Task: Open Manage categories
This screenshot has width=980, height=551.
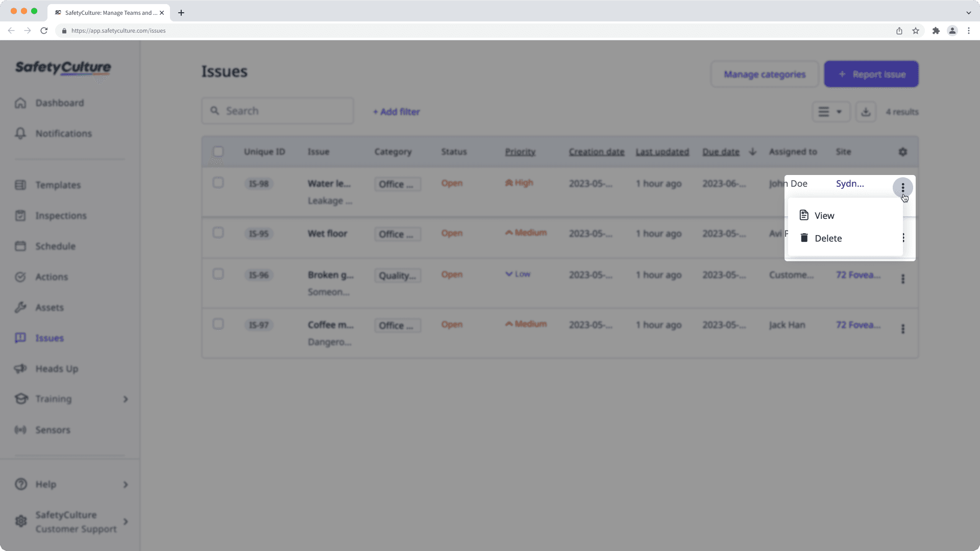Action: (764, 74)
